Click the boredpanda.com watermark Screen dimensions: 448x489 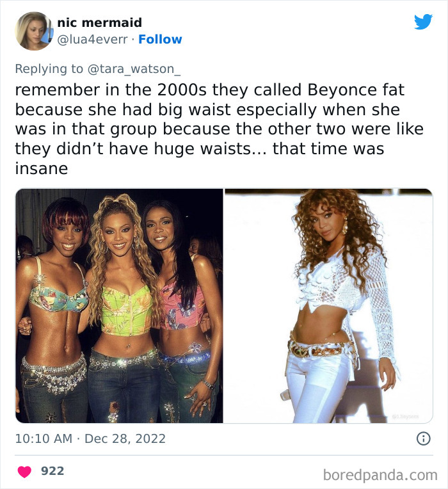point(380,475)
